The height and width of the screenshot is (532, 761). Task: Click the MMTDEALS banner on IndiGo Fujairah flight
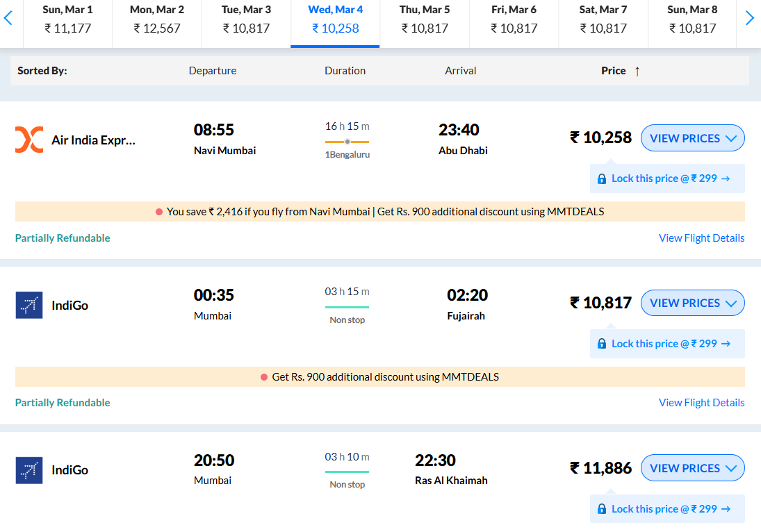380,377
